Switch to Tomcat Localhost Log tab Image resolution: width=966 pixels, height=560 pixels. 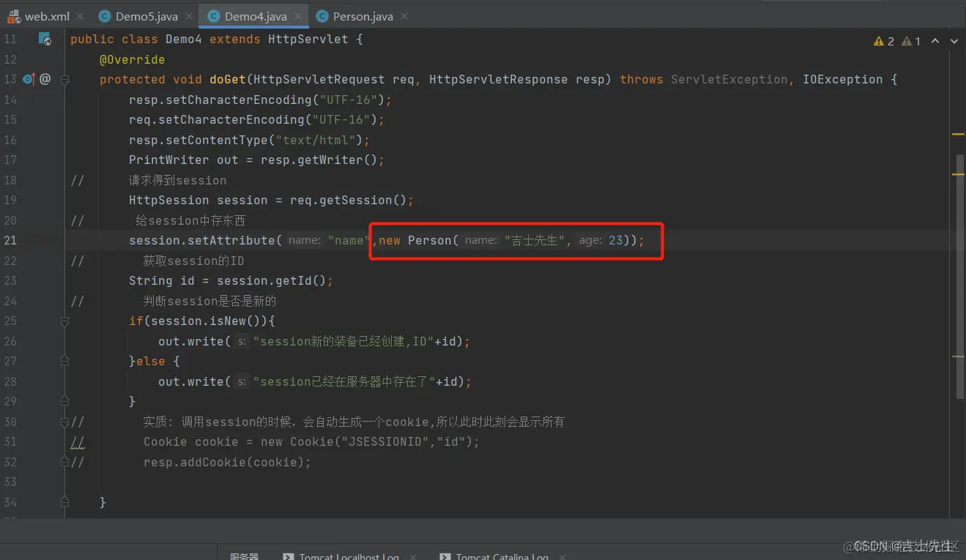click(349, 557)
